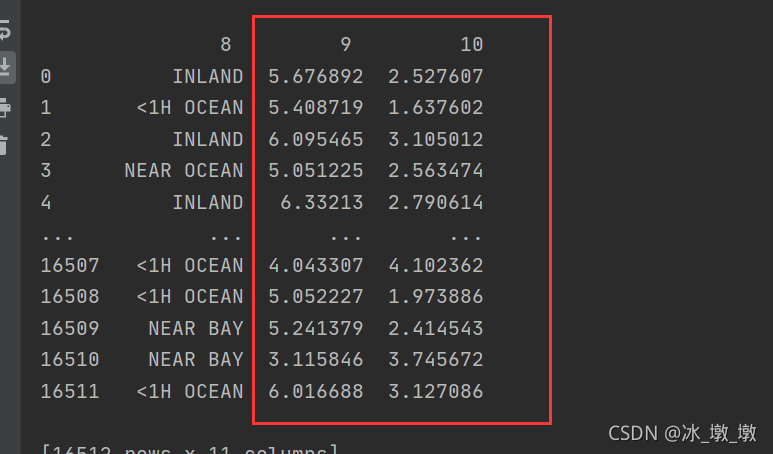Screen dimensions: 773x454
Task: Select INLAND in row 4
Action: pos(208,203)
